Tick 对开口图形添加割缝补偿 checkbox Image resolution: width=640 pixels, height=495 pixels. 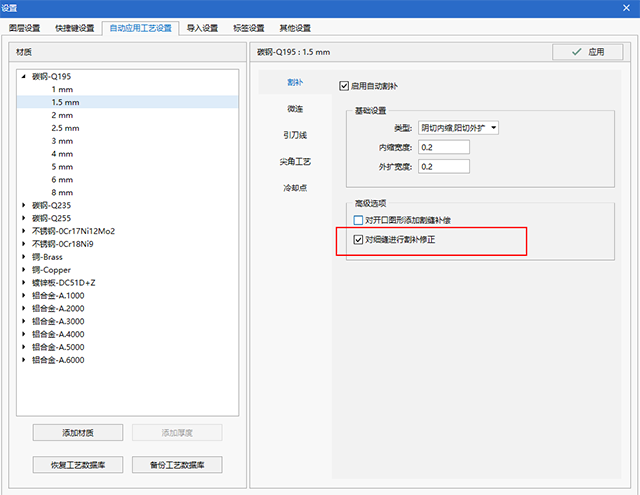pyautogui.click(x=359, y=219)
